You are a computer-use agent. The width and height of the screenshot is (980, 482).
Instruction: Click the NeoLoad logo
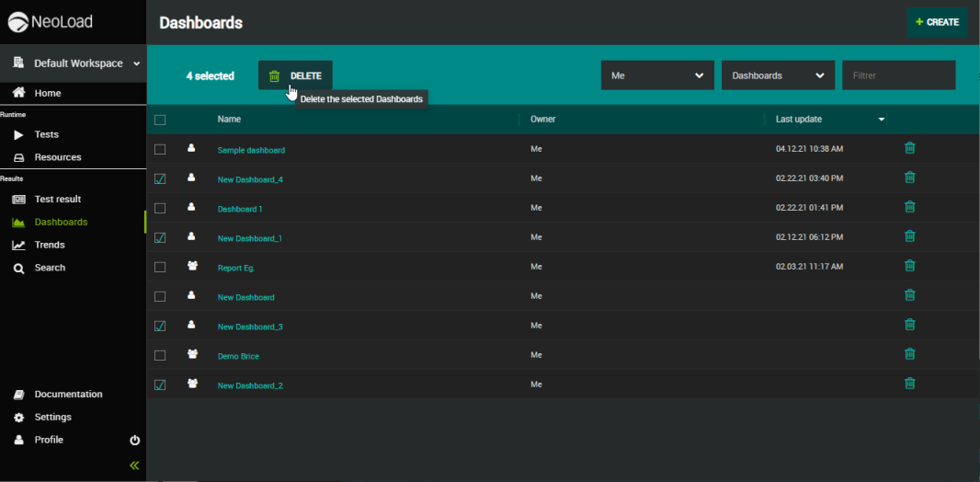(x=50, y=22)
